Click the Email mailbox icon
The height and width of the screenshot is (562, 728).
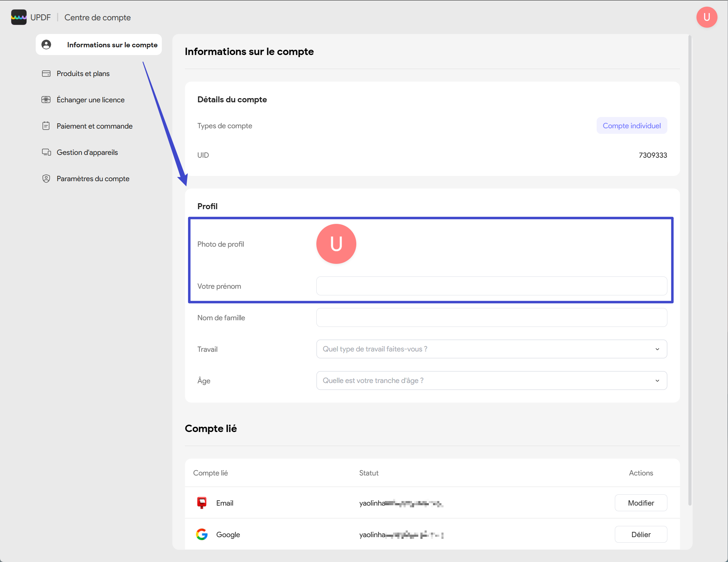pos(202,503)
